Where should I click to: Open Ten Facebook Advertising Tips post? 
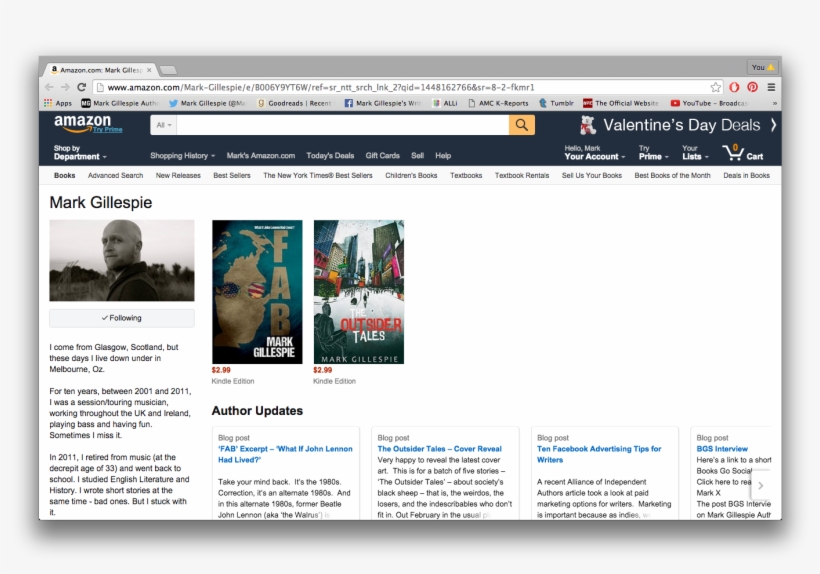pyautogui.click(x=599, y=454)
